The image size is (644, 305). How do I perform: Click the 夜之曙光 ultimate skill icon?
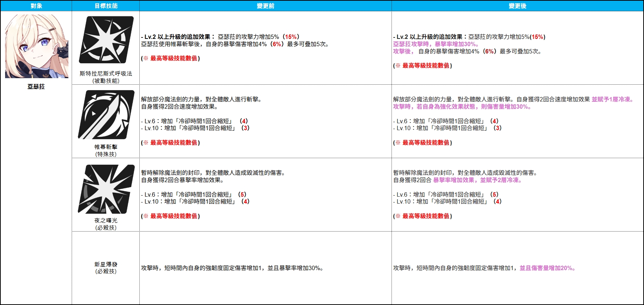coord(106,189)
